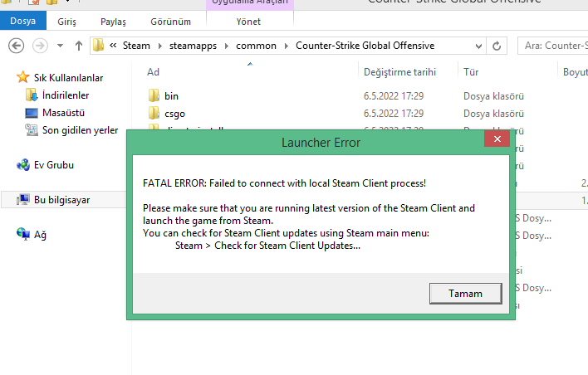The height and width of the screenshot is (375, 588).
Task: Open the Dosya tab
Action: [23, 21]
